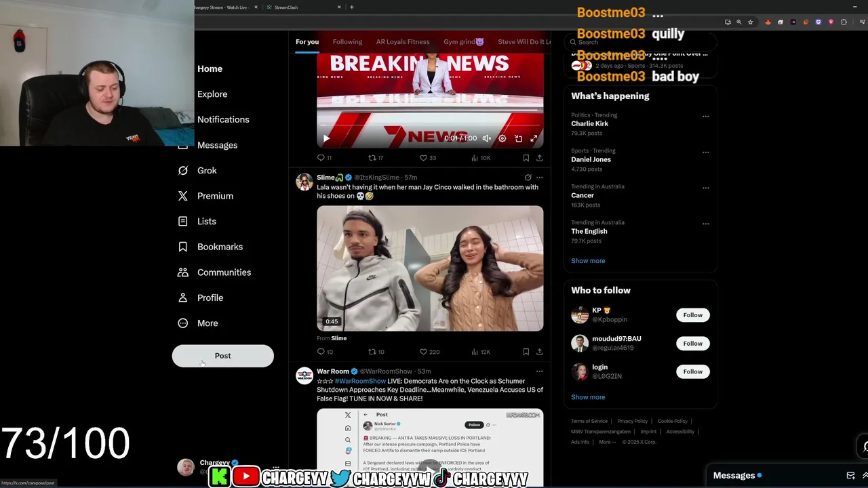This screenshot has height=488, width=868.
Task: Open a new browser tab
Action: 351,7
